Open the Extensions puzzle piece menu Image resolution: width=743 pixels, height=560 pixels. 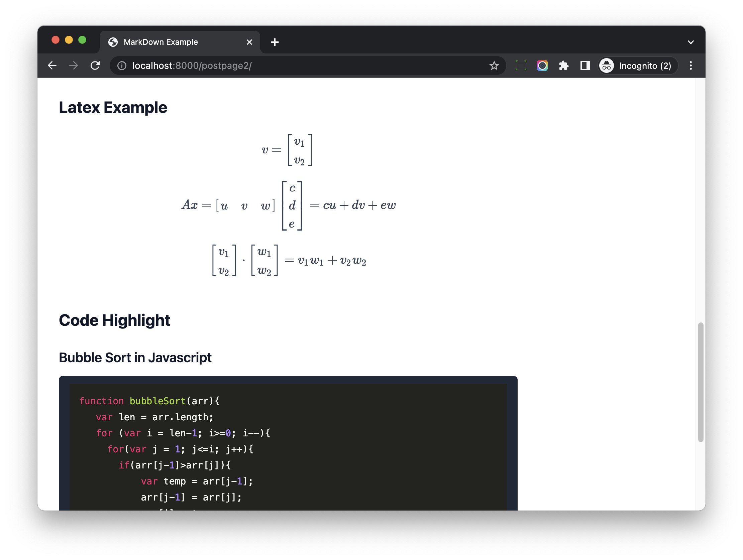point(564,65)
